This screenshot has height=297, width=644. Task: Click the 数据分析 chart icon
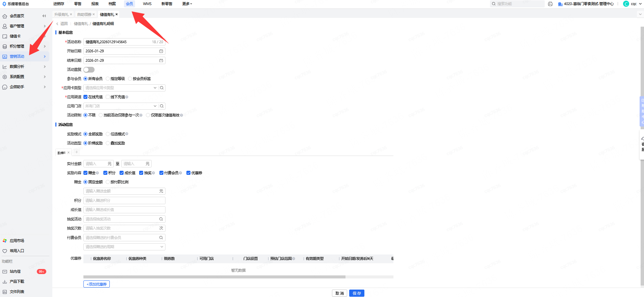5,66
